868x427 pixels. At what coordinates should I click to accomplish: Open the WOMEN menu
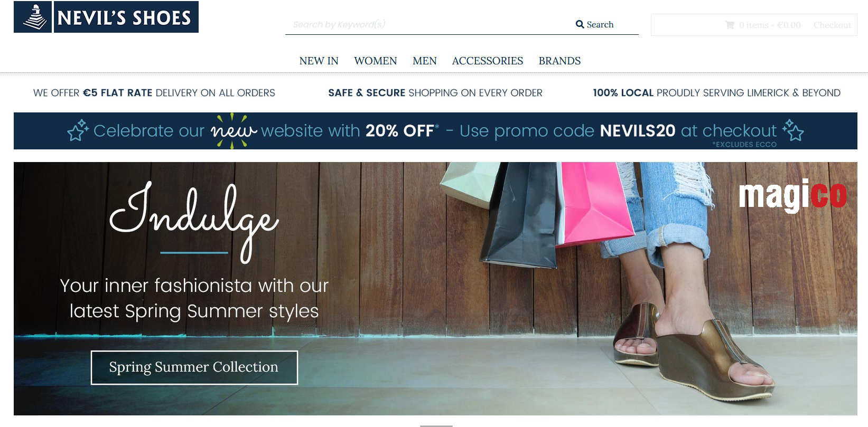(375, 61)
